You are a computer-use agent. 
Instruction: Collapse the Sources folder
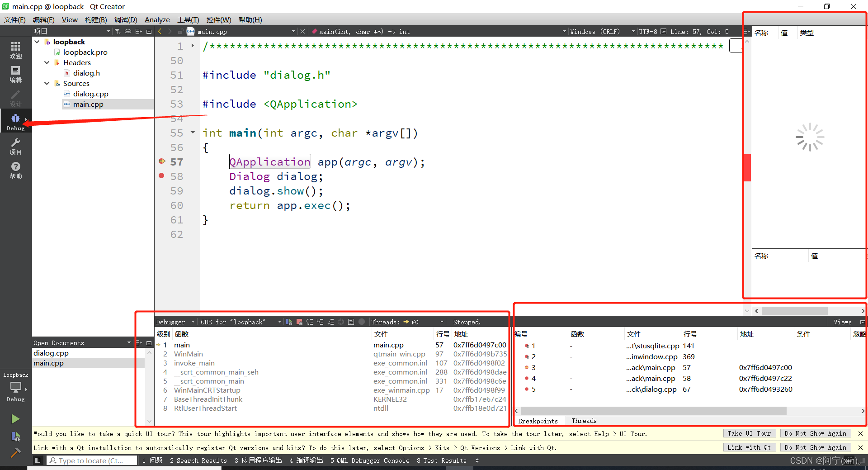47,83
